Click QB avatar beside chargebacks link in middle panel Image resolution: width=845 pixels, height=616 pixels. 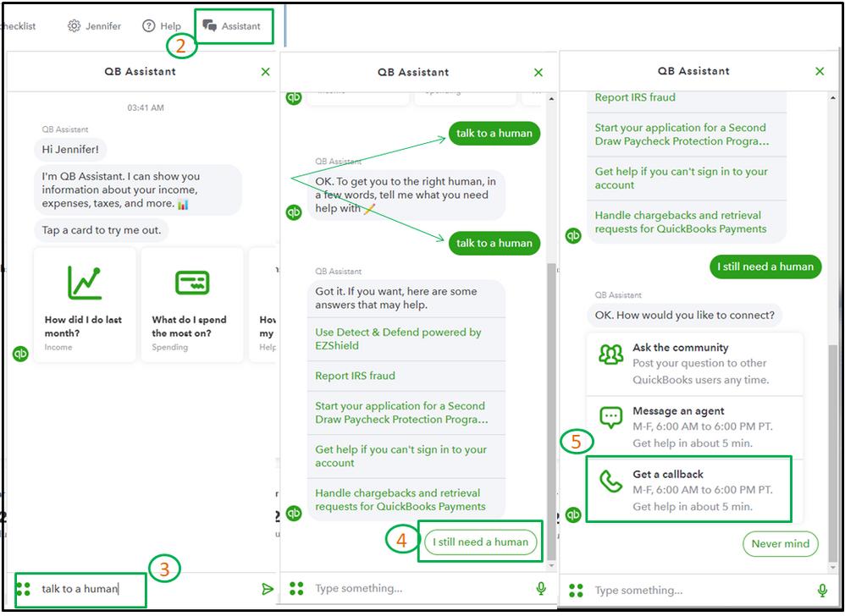pyautogui.click(x=294, y=513)
